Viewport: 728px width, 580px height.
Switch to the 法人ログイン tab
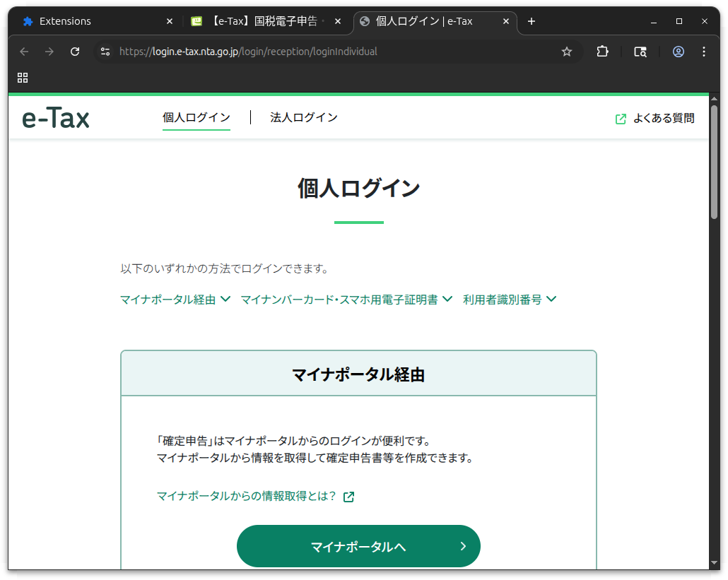304,117
